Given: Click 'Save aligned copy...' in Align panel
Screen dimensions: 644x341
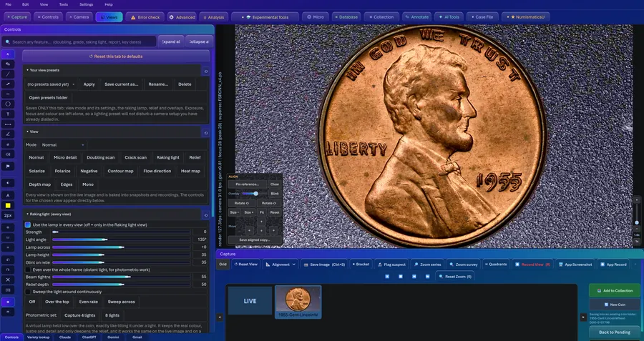Looking at the screenshot, I should pos(255,239).
